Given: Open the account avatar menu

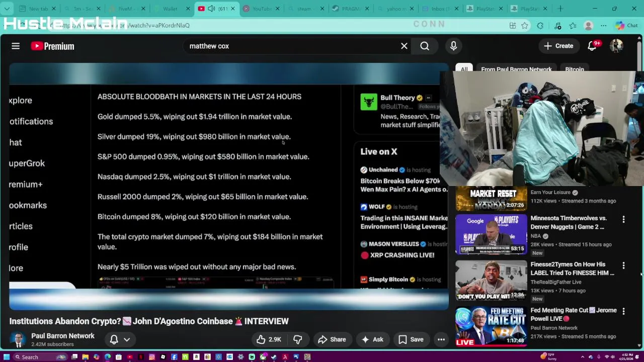Looking at the screenshot, I should (x=616, y=46).
